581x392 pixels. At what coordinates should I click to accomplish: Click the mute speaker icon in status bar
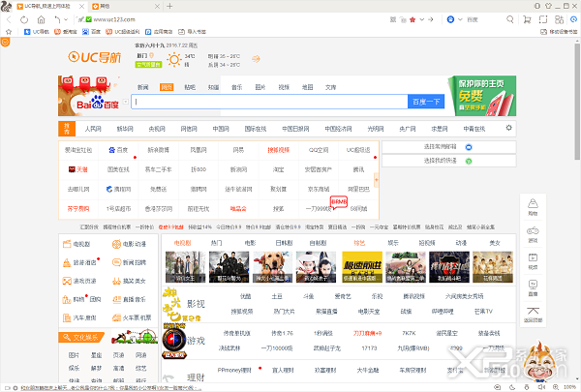(541, 387)
